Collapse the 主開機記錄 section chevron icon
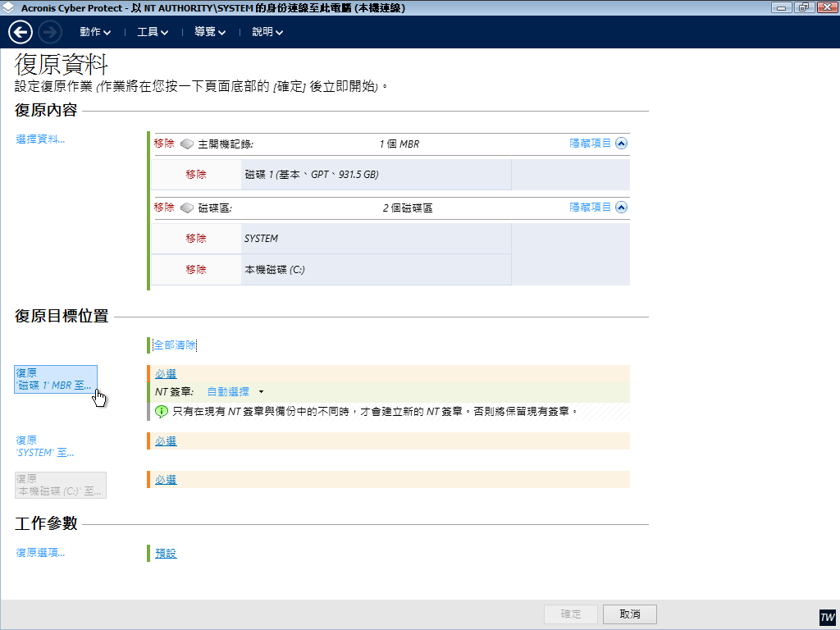The width and height of the screenshot is (840, 630). [x=621, y=143]
